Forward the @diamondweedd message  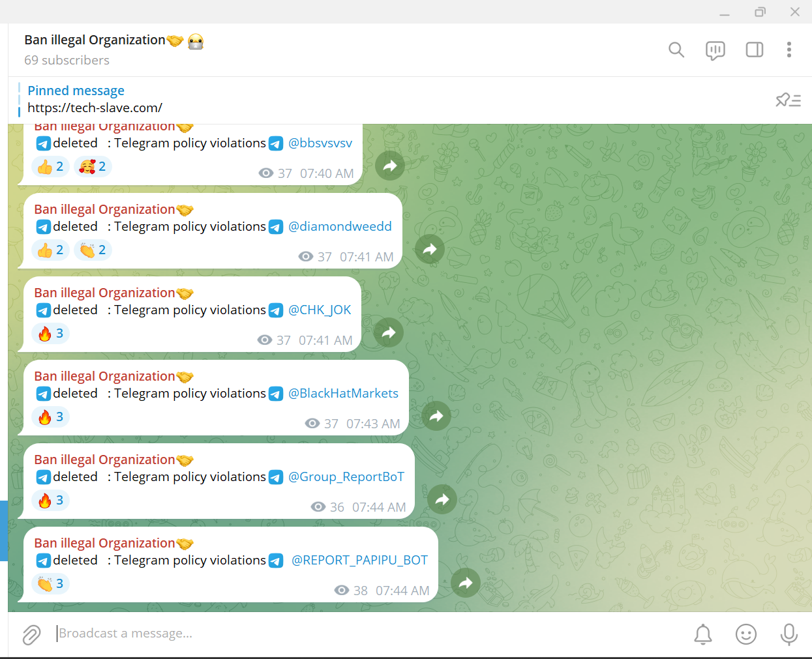pos(430,249)
